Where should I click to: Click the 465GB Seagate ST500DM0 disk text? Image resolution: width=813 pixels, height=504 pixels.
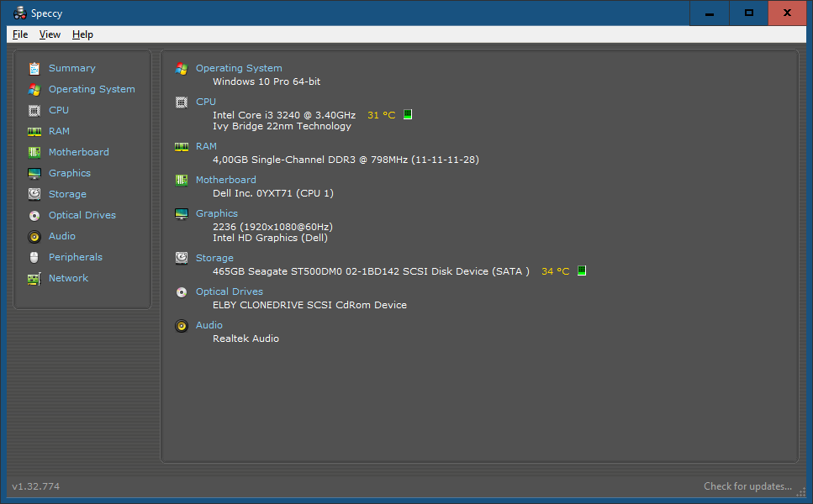click(372, 271)
